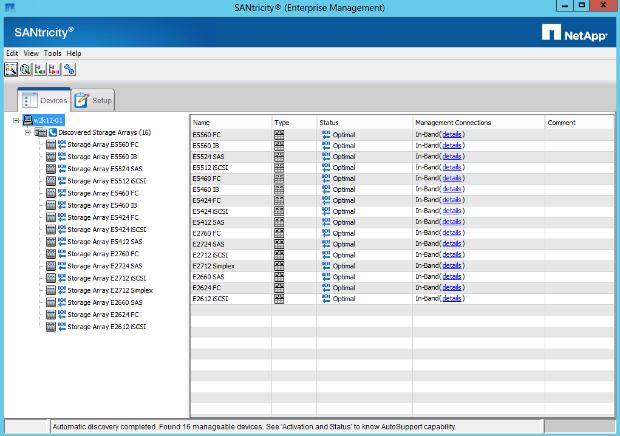
Task: Click the Discovered Storage Arrays group icon
Action: pyautogui.click(x=40, y=132)
